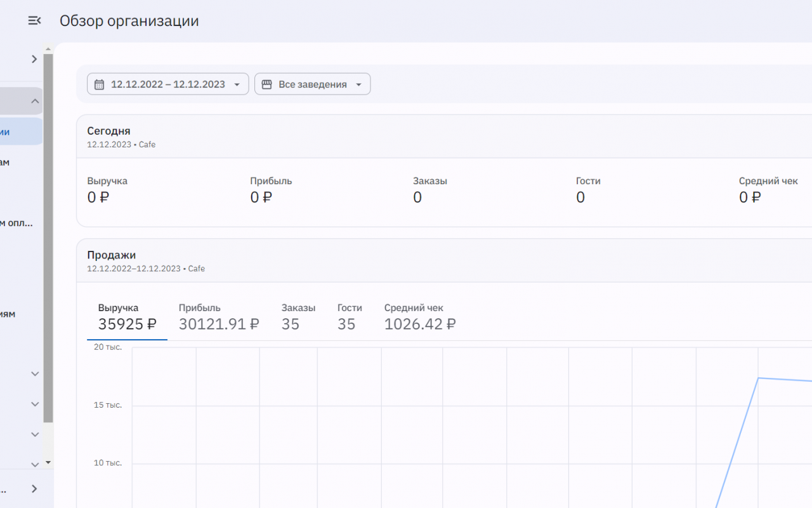
Task: Click the Гости label in the Сегодня card
Action: pos(588,181)
